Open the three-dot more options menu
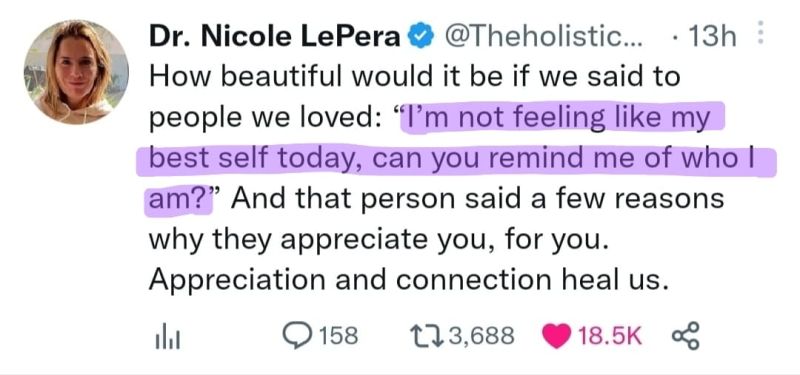800x375 pixels. 760,34
